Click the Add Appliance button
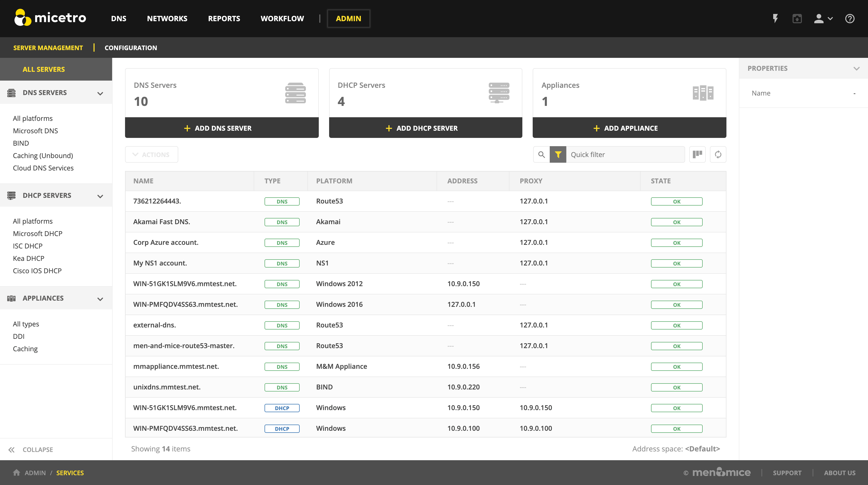The image size is (868, 485). 629,128
